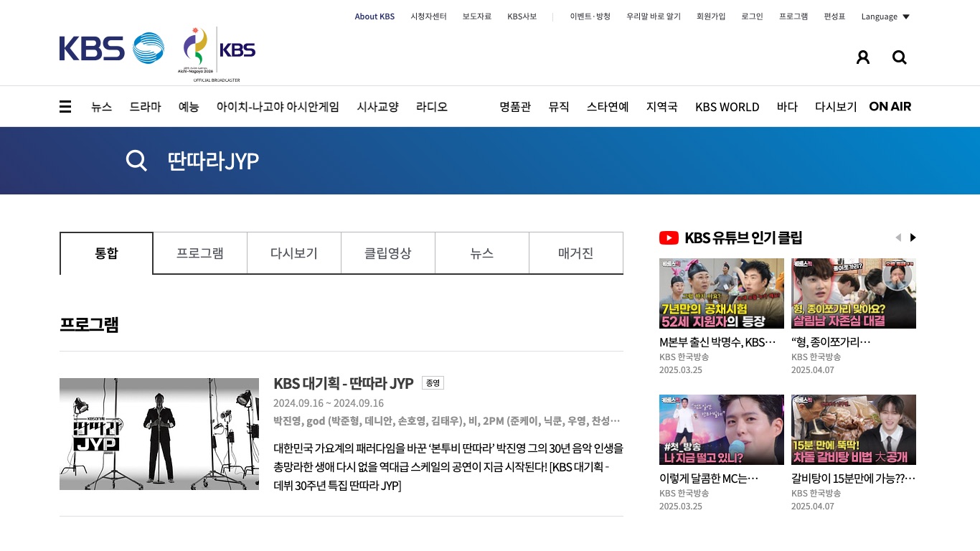Show next YouTube clips with right arrow
The height and width of the screenshot is (551, 980).
pyautogui.click(x=913, y=237)
